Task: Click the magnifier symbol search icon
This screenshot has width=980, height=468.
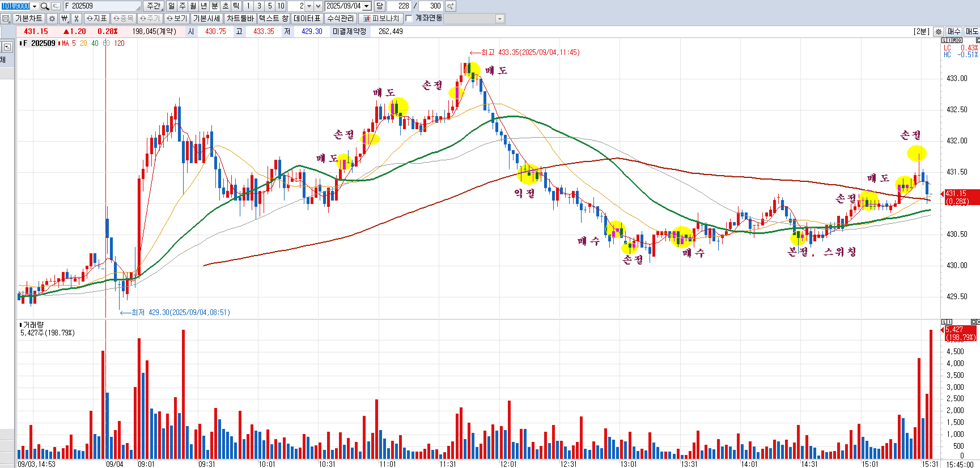Action: point(44,6)
